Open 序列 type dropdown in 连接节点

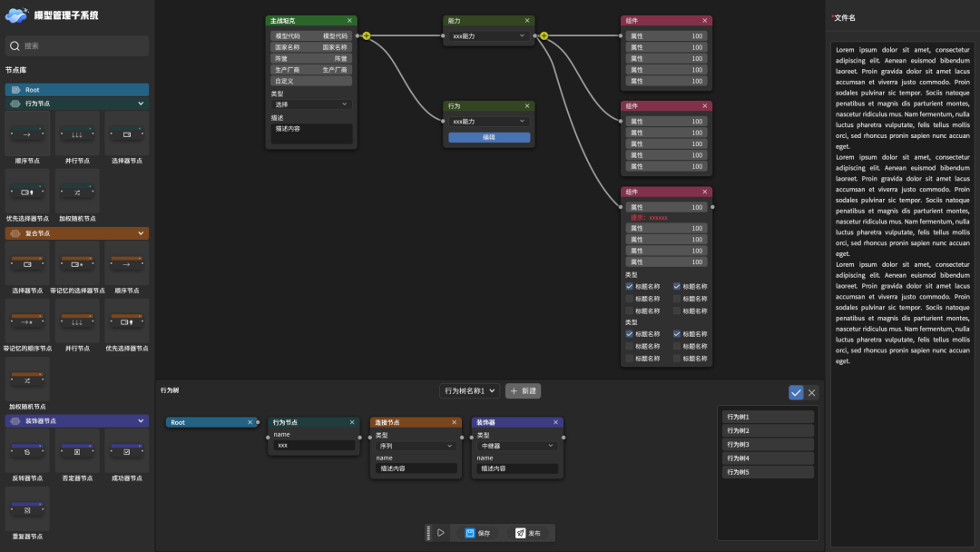click(x=416, y=446)
